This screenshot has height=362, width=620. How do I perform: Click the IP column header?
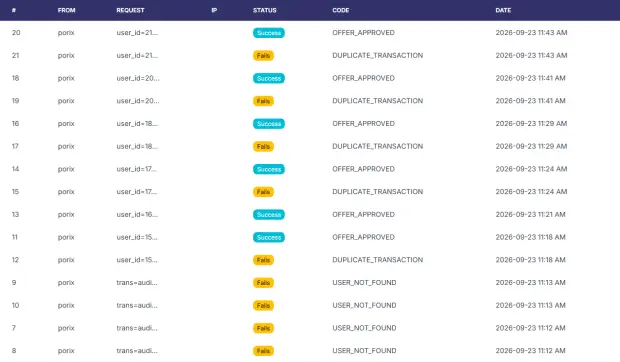[x=214, y=10]
